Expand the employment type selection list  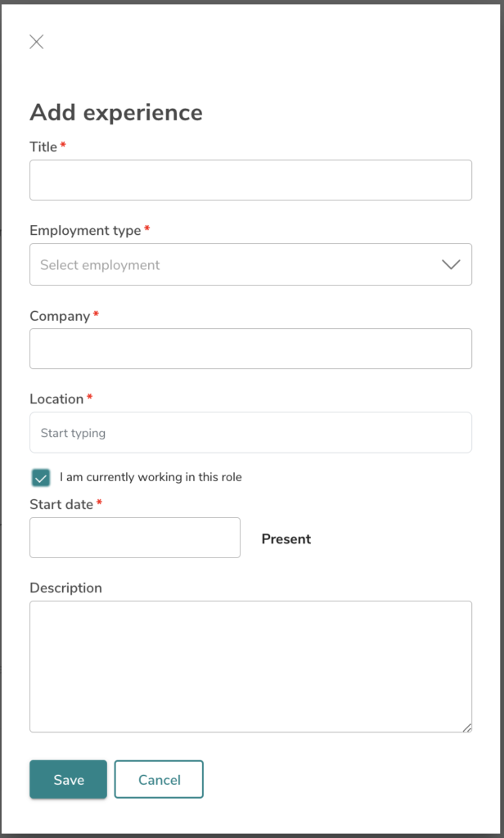[x=250, y=264]
